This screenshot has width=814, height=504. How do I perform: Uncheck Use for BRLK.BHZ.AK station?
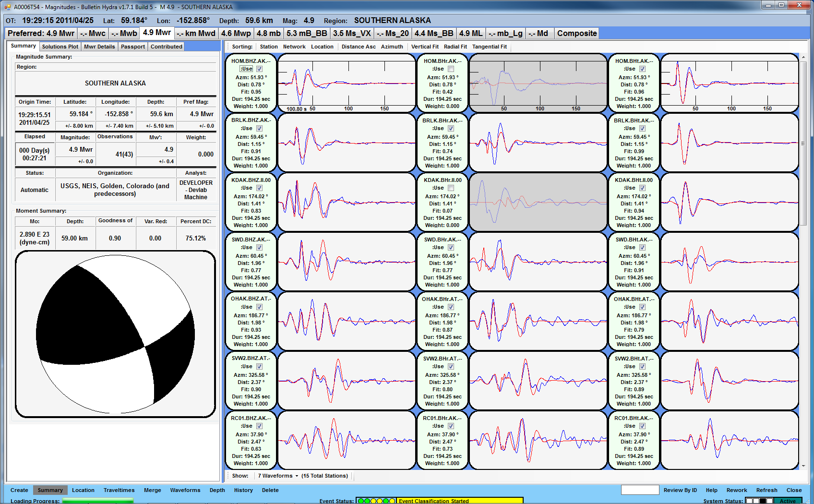[x=259, y=129]
